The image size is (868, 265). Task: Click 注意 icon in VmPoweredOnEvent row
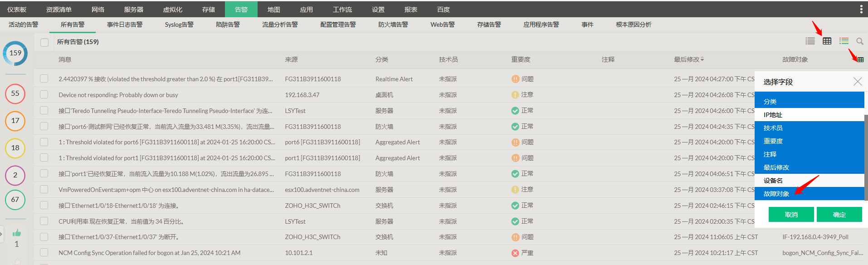[x=515, y=190]
